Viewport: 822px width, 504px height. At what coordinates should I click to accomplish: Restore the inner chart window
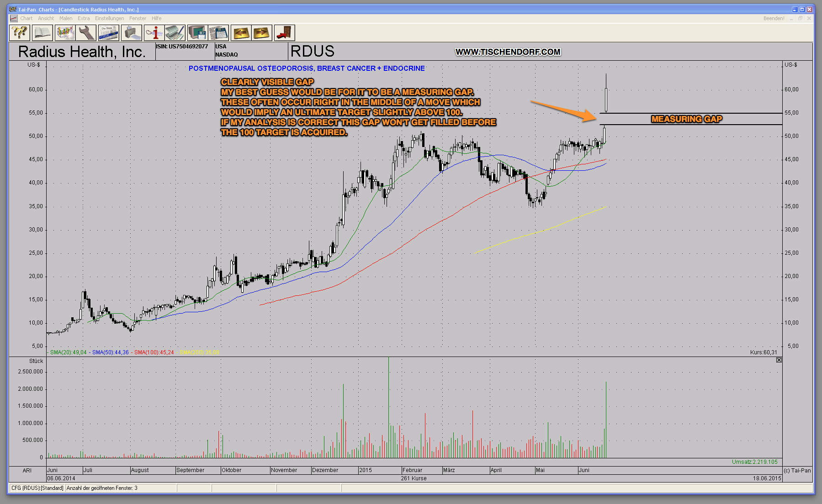point(800,18)
